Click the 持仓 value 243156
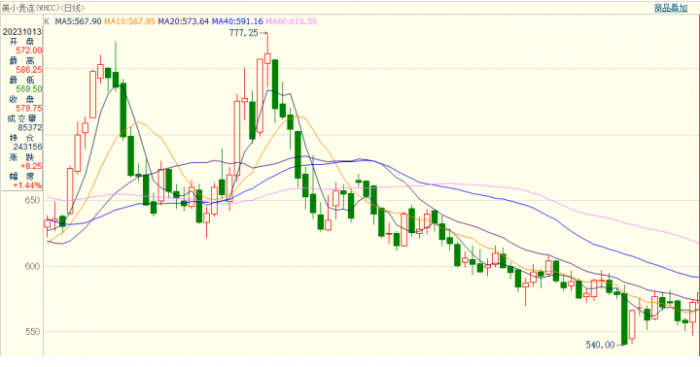The height and width of the screenshot is (367, 700). click(x=27, y=147)
